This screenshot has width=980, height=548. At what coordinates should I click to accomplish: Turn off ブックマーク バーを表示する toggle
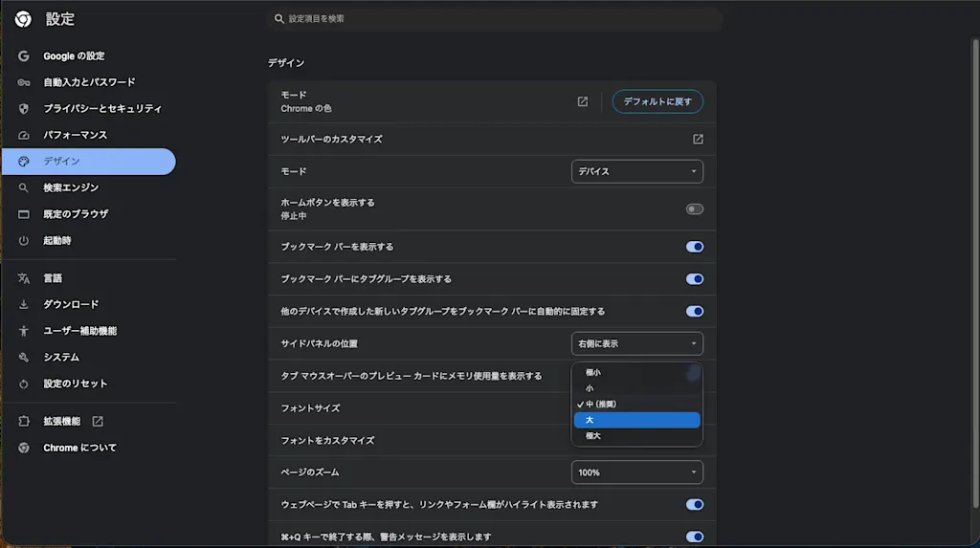[x=695, y=247]
